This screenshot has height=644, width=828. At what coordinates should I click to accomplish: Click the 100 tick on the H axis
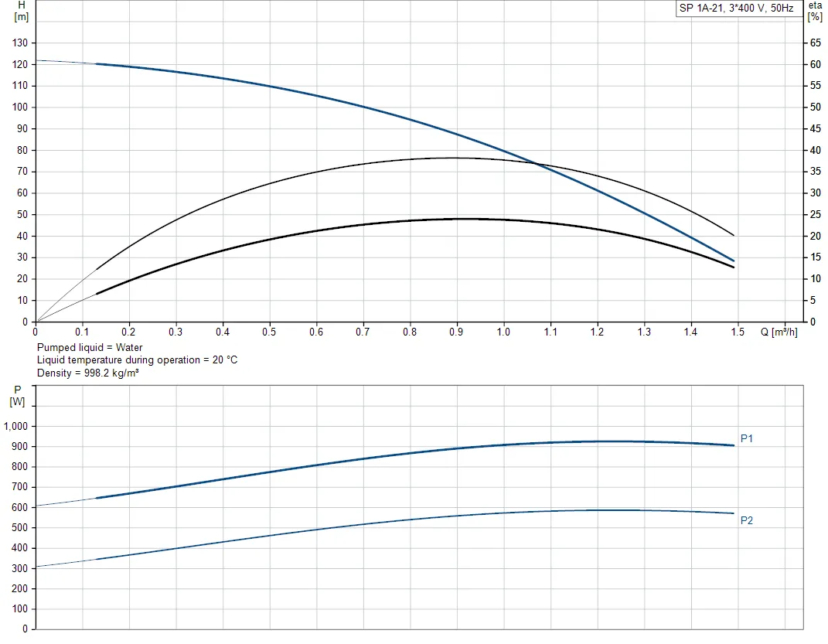(x=20, y=107)
